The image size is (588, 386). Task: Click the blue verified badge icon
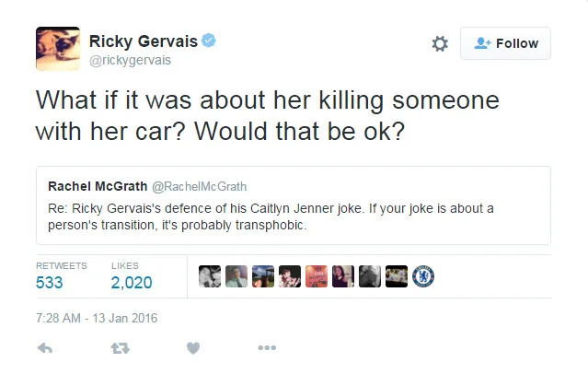click(x=210, y=41)
